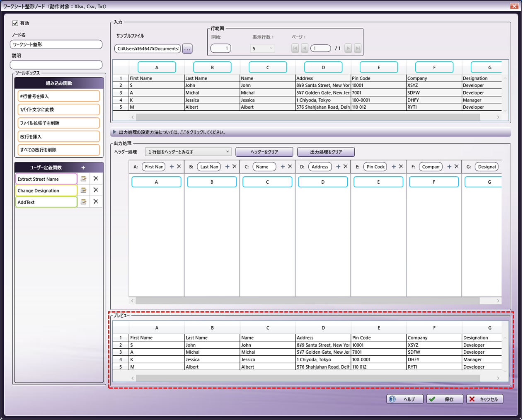Remove the Pin Code output column

tap(401, 167)
